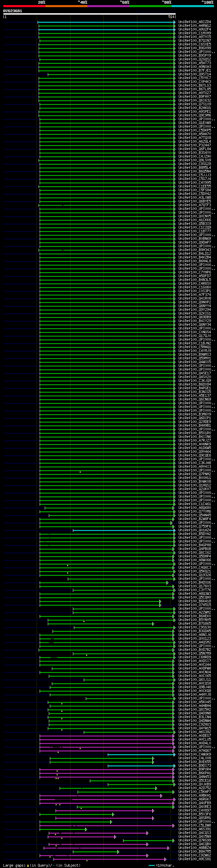Open the UniRef100_Q759F6 hit
Image resolution: width=217 pixels, height=868 pixels.
click(195, 527)
